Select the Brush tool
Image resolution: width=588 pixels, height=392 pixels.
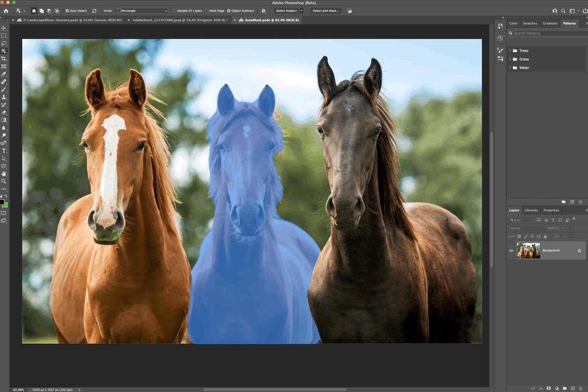pyautogui.click(x=4, y=90)
